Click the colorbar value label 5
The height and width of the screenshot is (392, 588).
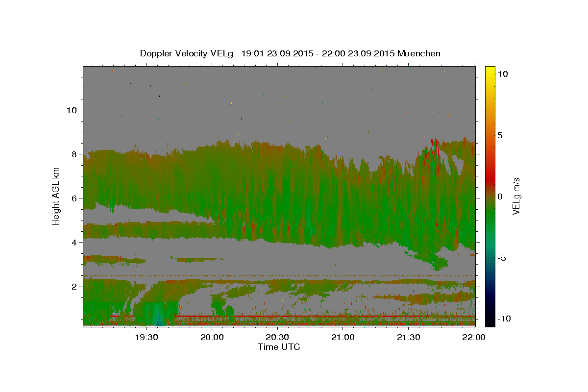pos(500,135)
